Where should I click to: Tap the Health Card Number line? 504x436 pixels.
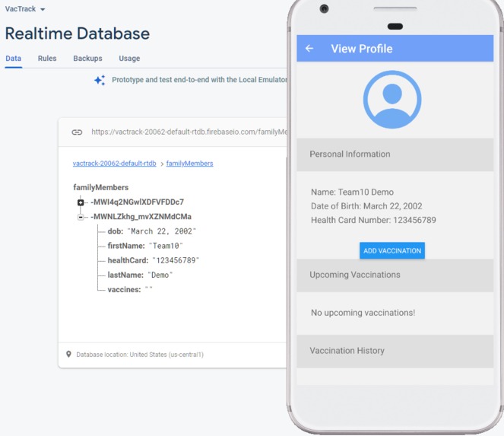[373, 220]
